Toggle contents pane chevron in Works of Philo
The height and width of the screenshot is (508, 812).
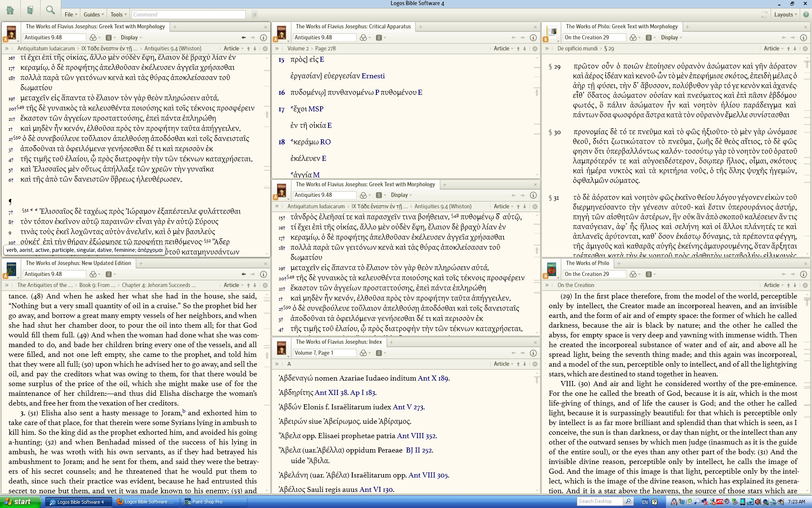pos(547,285)
